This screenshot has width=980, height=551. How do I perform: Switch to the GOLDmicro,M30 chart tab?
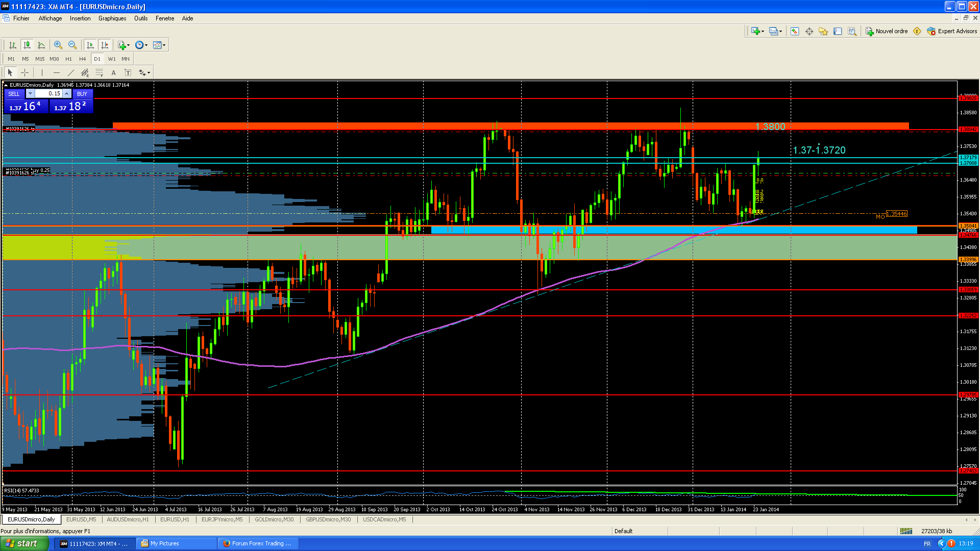tap(274, 519)
